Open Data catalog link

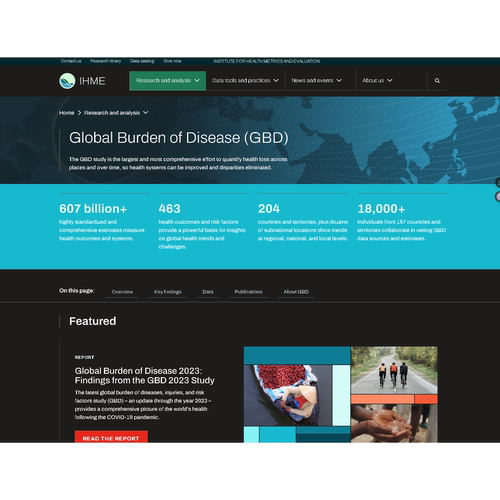point(142,61)
